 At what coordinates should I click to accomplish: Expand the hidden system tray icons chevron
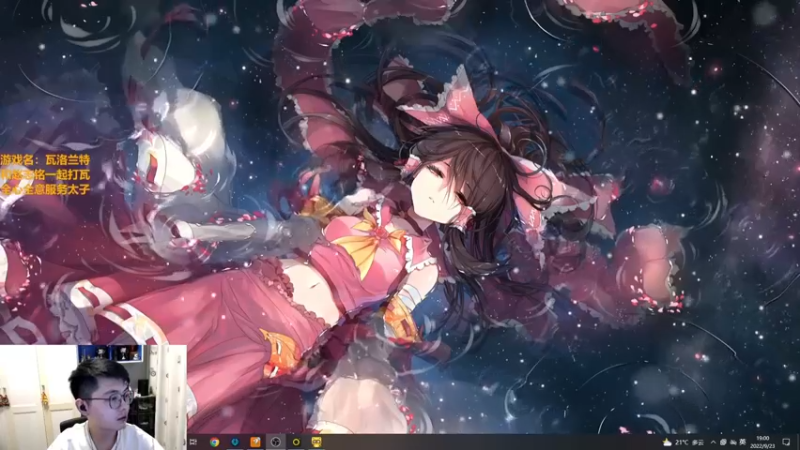click(713, 442)
